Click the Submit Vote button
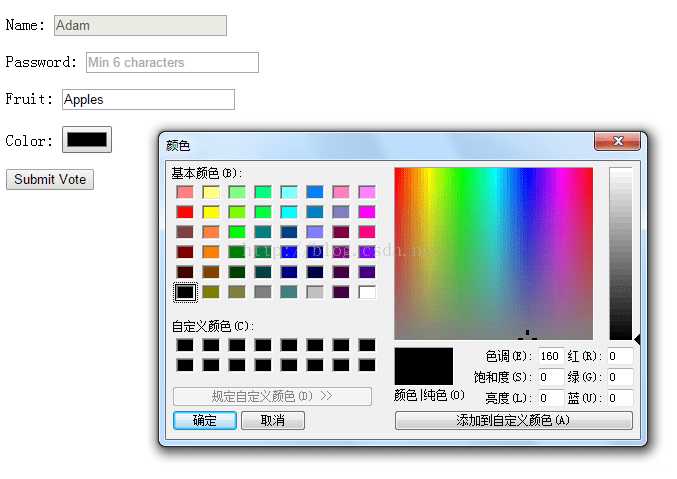The width and height of the screenshot is (677, 479). (50, 179)
